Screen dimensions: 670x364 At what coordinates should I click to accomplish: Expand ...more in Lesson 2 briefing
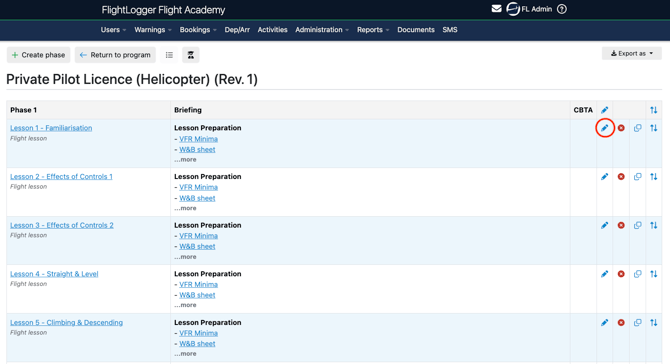coord(185,208)
